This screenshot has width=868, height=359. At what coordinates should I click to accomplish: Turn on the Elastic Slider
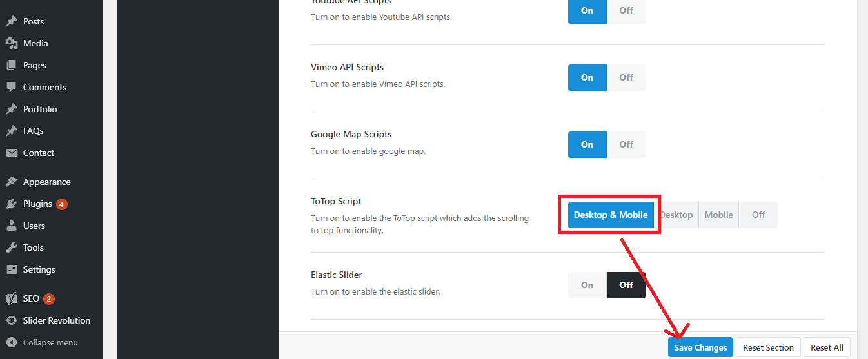point(587,285)
